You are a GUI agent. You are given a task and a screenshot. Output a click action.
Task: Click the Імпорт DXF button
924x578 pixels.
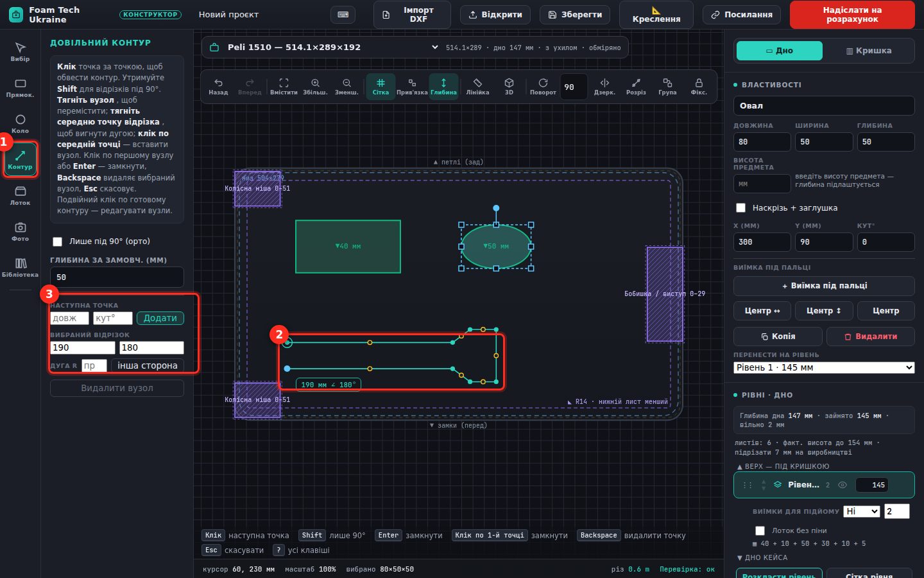click(412, 15)
